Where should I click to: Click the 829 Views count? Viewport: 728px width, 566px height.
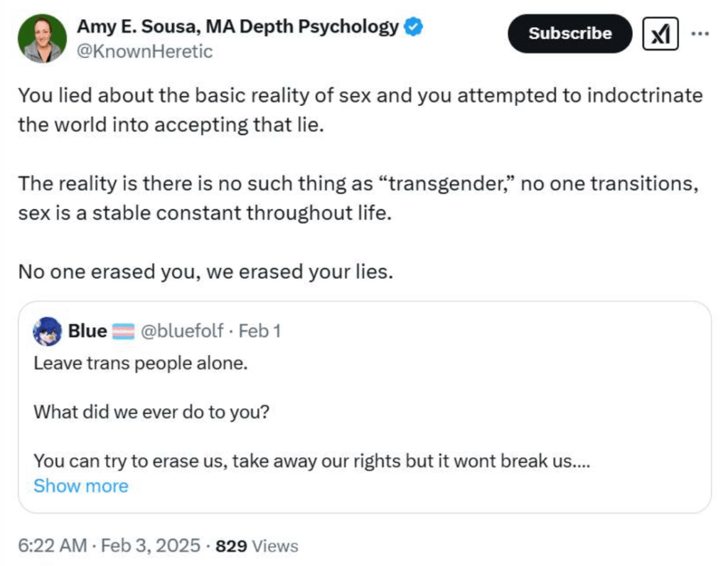tap(257, 546)
